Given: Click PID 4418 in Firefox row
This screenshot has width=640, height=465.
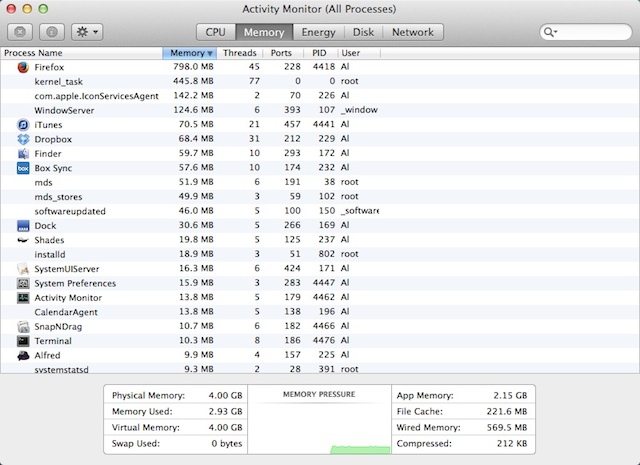Looking at the screenshot, I should coord(324,67).
